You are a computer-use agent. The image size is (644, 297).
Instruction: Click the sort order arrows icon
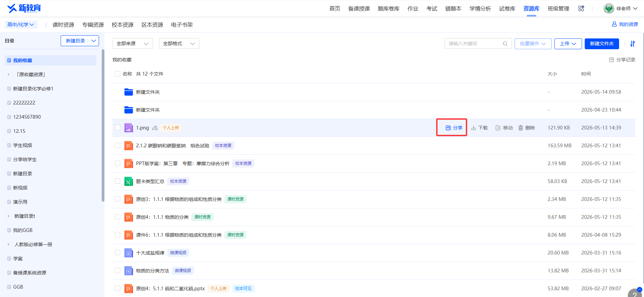633,43
